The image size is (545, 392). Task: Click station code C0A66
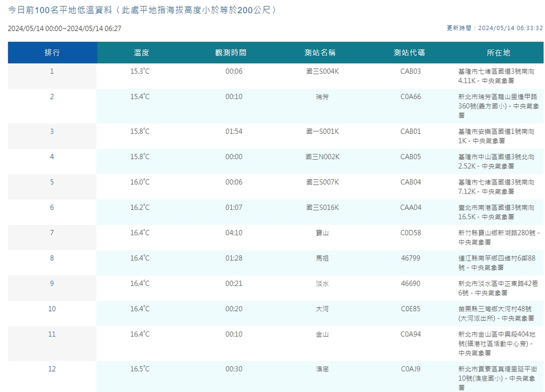click(x=410, y=97)
